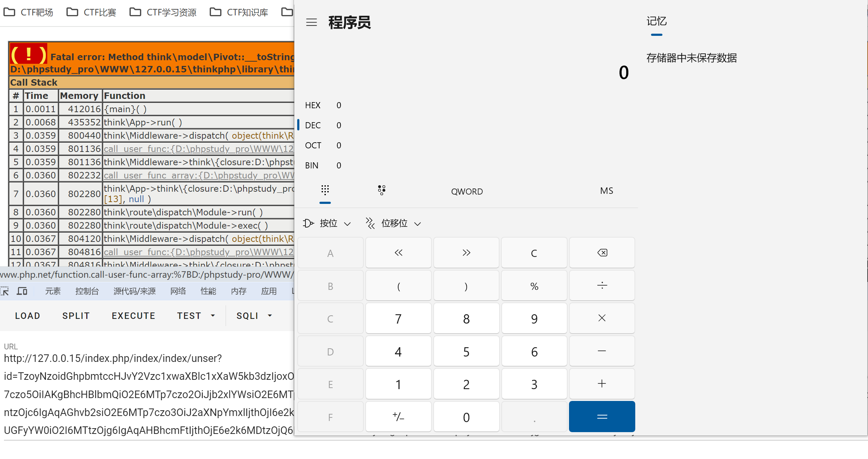
Task: Click the minus operator key
Action: click(x=602, y=351)
